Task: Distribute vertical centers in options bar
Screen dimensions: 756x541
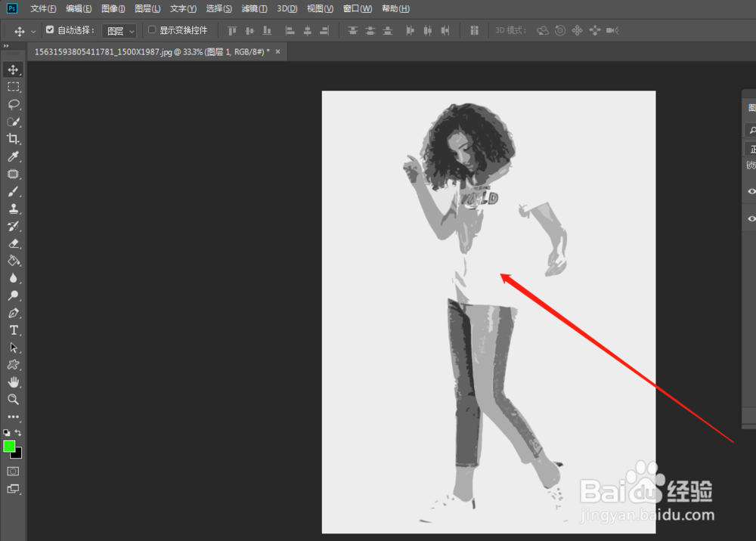Action: click(370, 31)
